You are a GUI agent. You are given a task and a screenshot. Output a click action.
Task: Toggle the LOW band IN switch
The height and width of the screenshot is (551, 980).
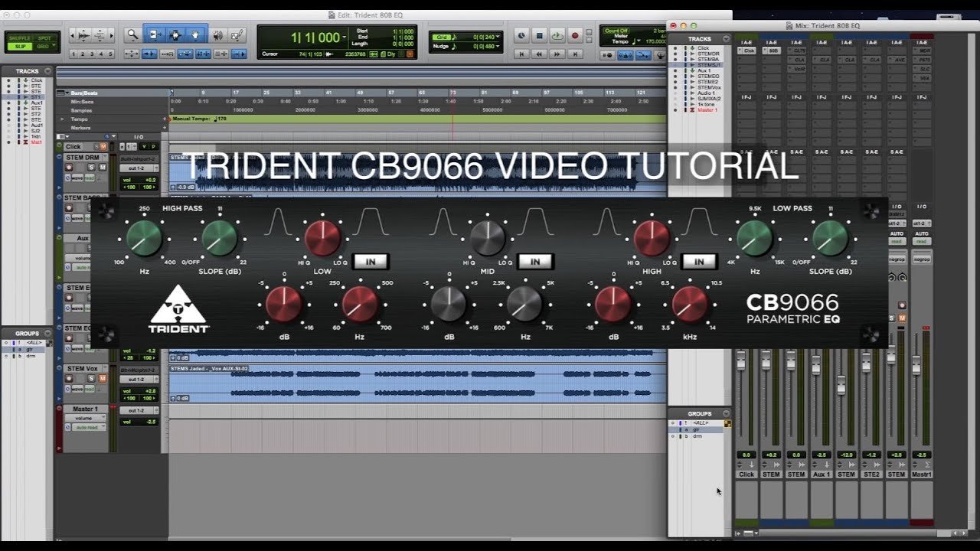tap(371, 262)
